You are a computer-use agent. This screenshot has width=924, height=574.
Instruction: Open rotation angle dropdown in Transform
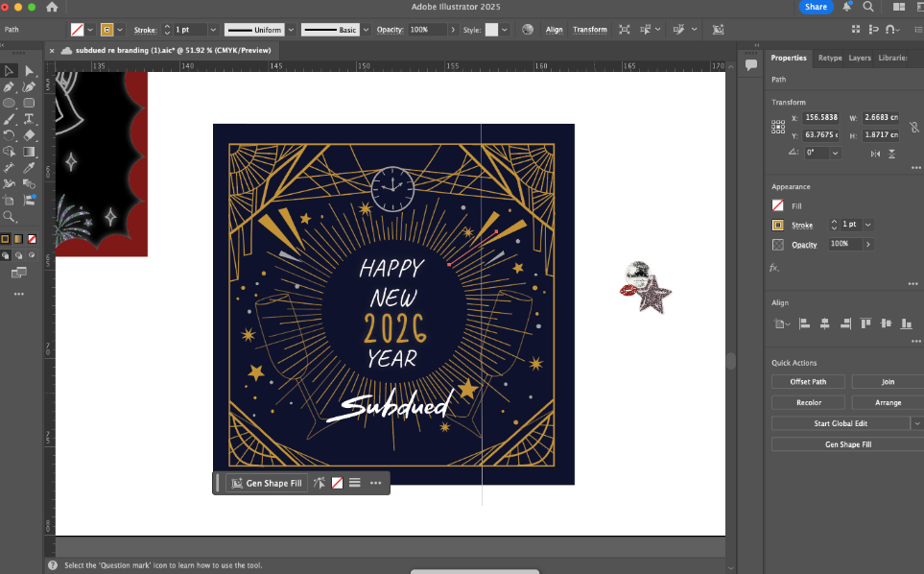point(835,154)
